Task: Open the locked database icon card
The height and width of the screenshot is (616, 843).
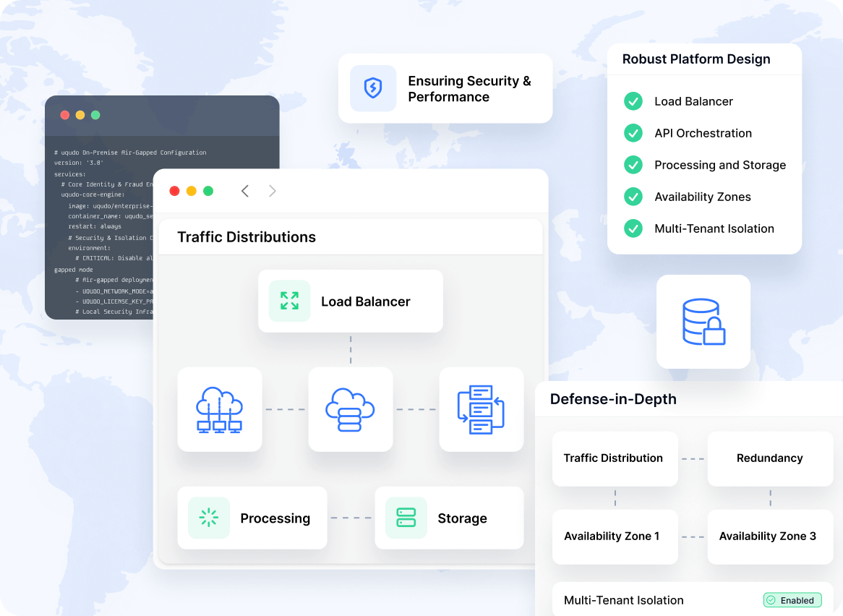Action: pos(703,322)
